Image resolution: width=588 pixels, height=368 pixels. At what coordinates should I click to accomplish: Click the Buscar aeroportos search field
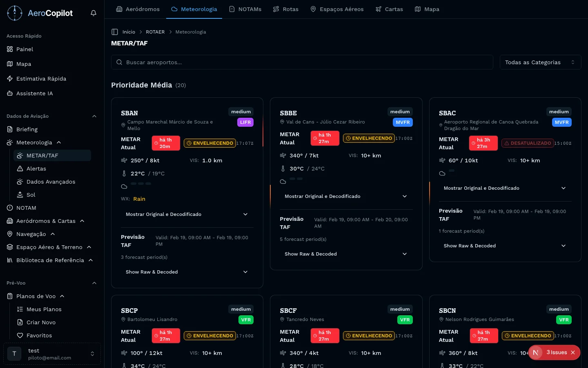tap(302, 62)
